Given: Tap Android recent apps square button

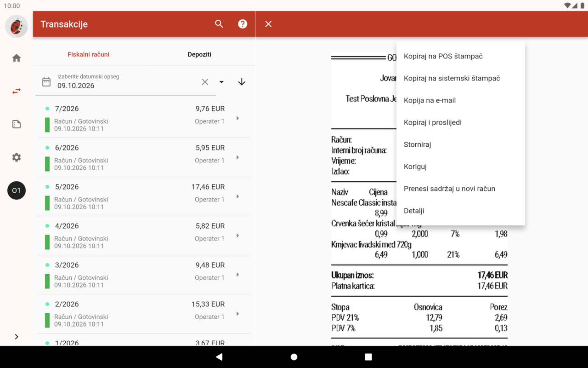Looking at the screenshot, I should click(368, 357).
